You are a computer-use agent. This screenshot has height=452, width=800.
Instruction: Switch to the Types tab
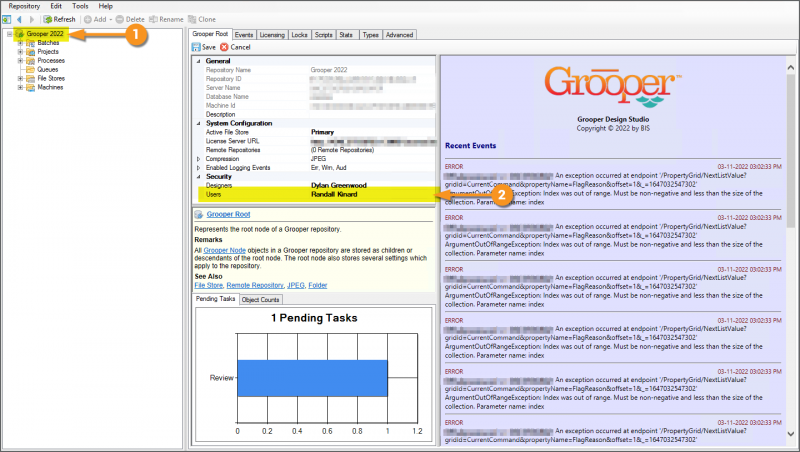(x=370, y=35)
